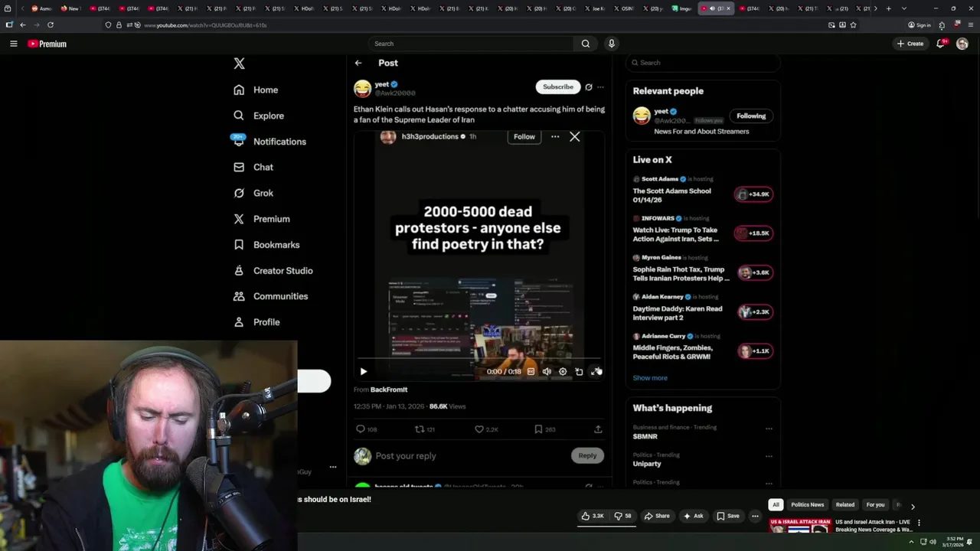Screen dimensions: 980x551
Task: Open the YouTube hamburger guide menu
Action: (x=13, y=44)
